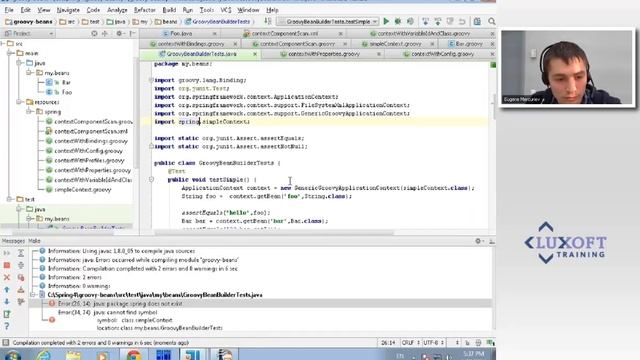
Task: Go to next message with down arrow
Action: coord(7,302)
